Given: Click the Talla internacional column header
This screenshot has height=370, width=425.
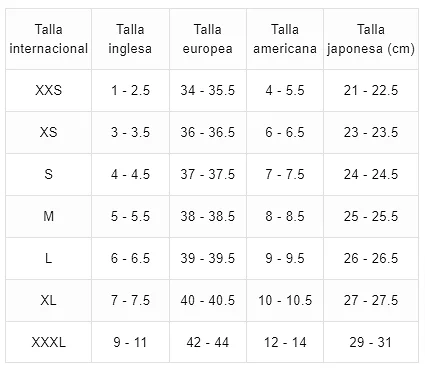Looking at the screenshot, I should coord(49,39).
